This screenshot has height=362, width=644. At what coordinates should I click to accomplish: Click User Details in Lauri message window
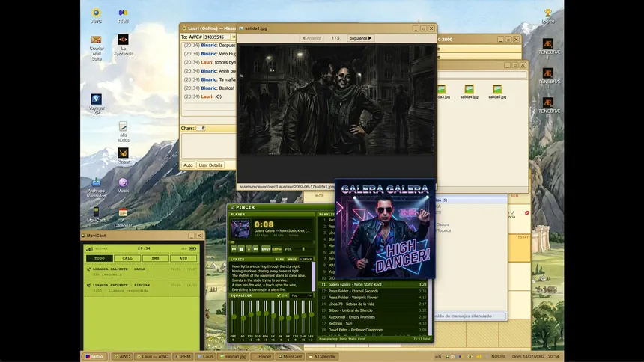point(210,165)
